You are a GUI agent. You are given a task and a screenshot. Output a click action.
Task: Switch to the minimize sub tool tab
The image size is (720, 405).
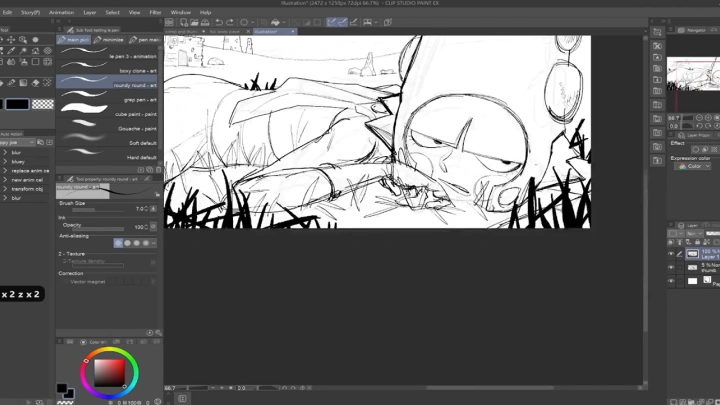(x=109, y=40)
